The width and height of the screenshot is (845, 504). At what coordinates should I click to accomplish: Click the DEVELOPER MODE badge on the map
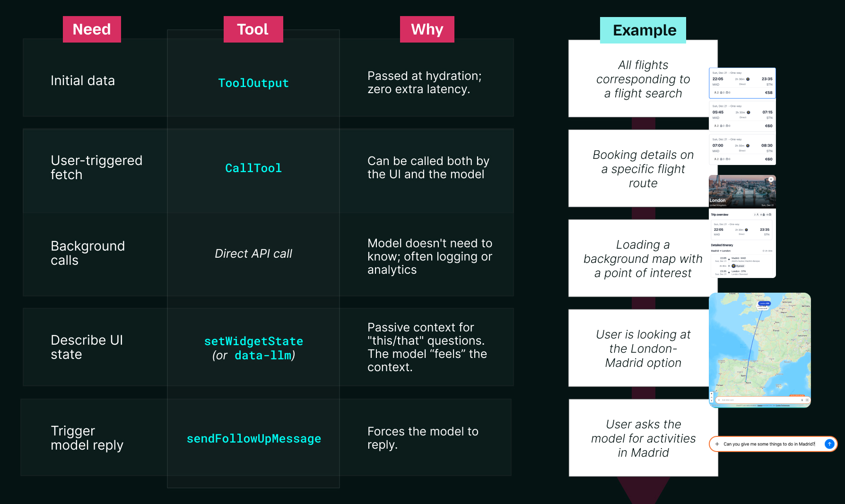797,396
